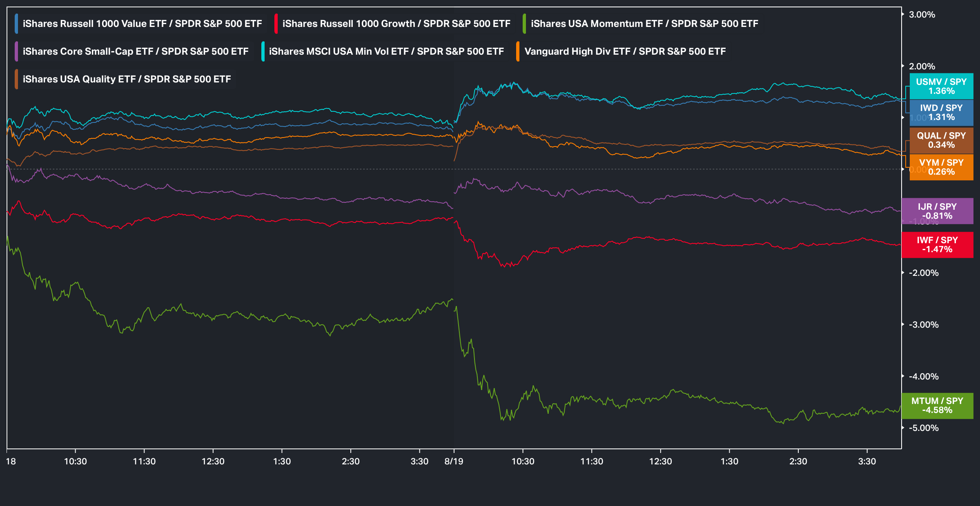This screenshot has height=506, width=980.
Task: Click the 1:30 time label after 8/19
Action: click(729, 462)
